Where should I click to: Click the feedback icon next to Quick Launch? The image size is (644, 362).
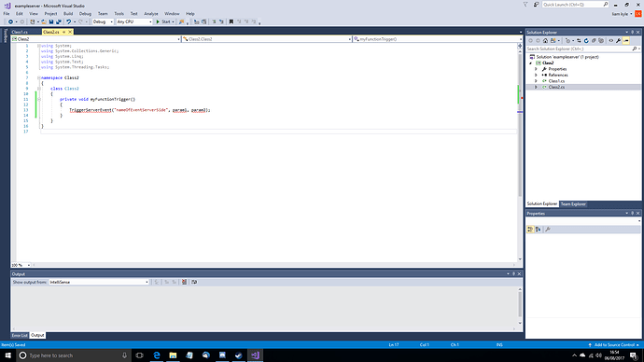536,5
